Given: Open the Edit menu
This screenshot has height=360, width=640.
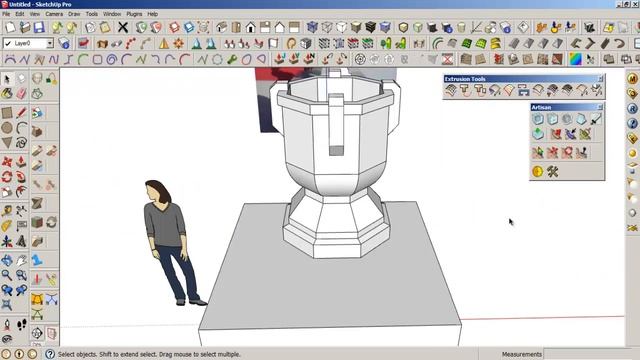Looking at the screenshot, I should point(20,14).
